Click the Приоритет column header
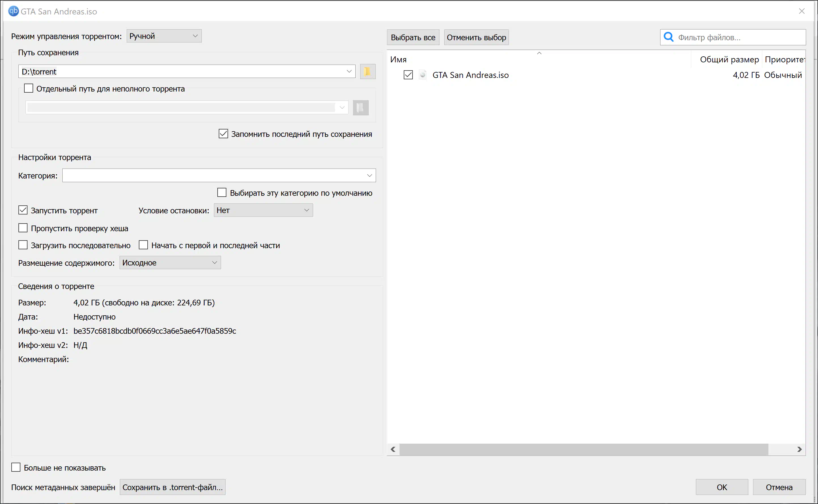The width and height of the screenshot is (818, 504). click(784, 59)
